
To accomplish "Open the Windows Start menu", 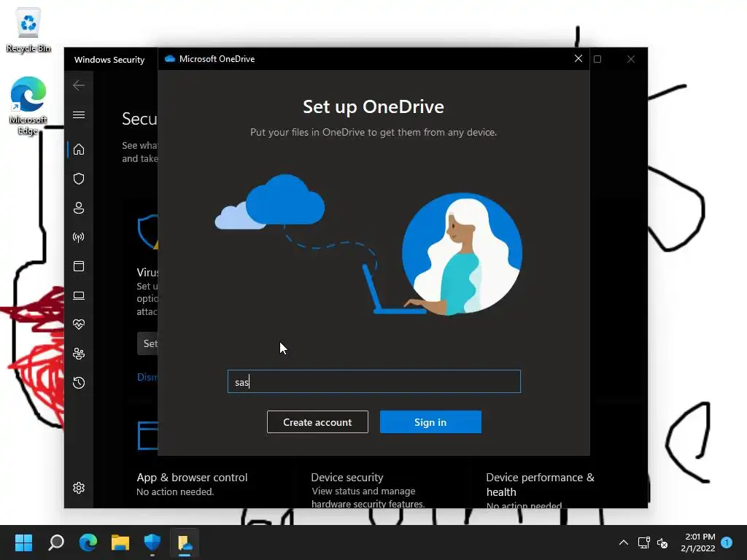I will coord(23,542).
